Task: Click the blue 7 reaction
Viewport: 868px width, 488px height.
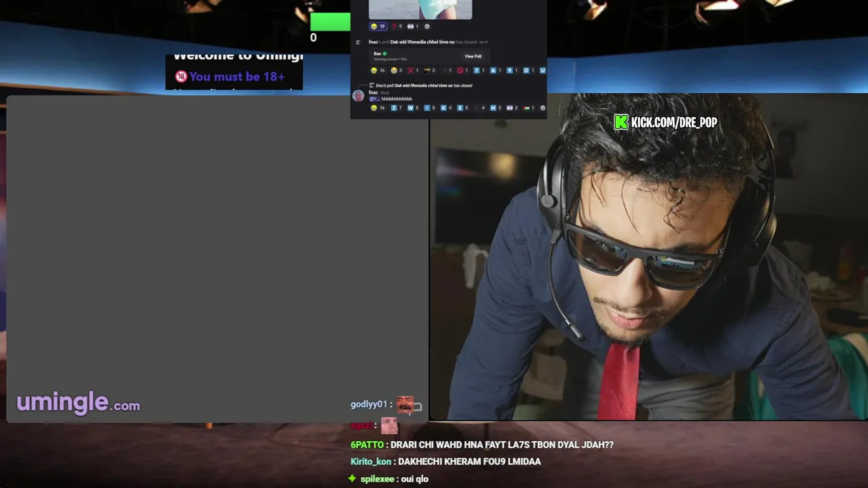Action: click(479, 70)
